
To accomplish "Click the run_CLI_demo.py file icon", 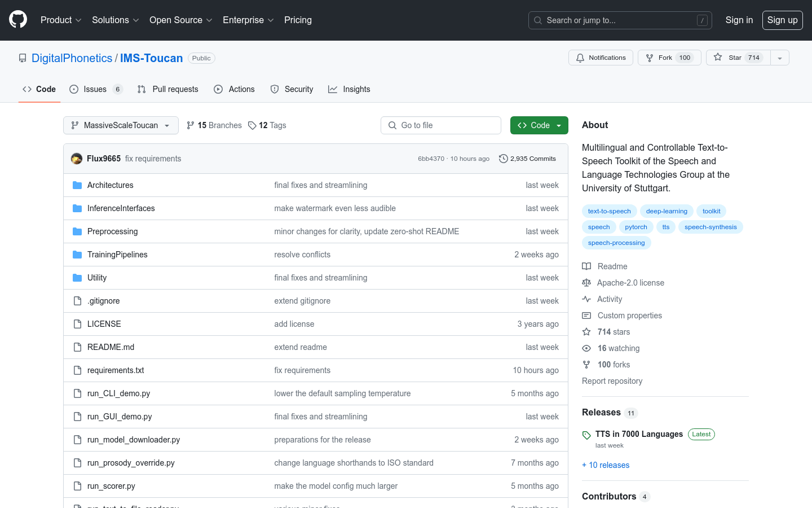I will pos(77,393).
